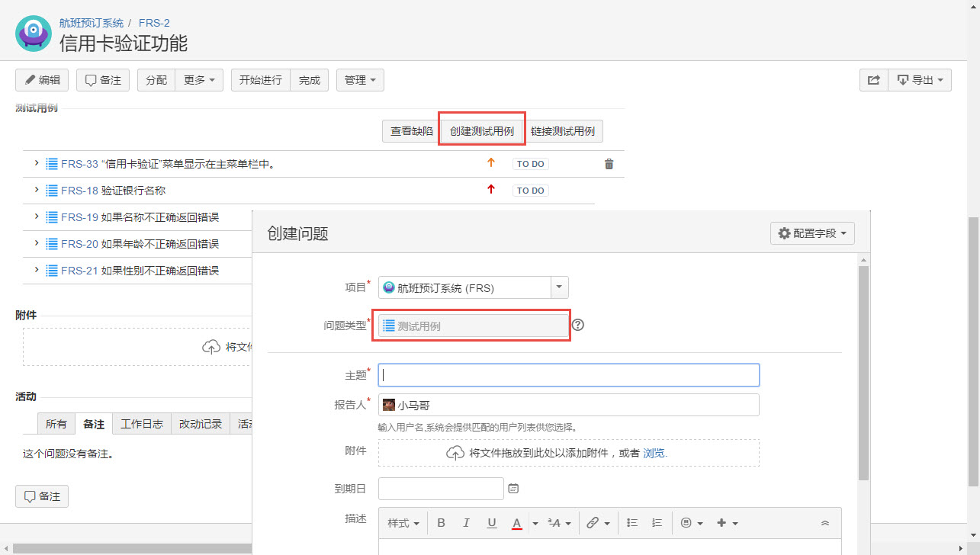980x555 pixels.
Task: Open the emoticon picker dropdown
Action: 692,523
